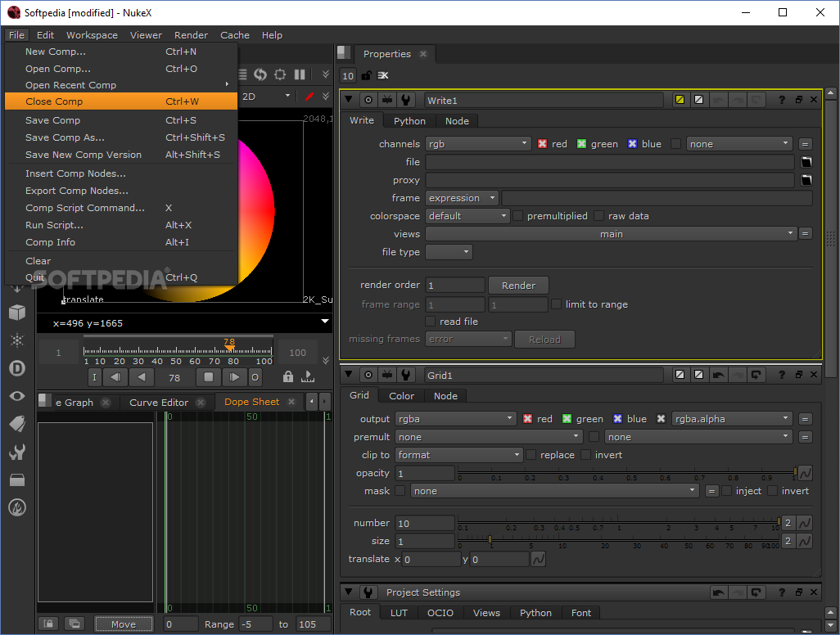The height and width of the screenshot is (635, 840).
Task: Open the Deep 'D' toolbar icon
Action: click(x=17, y=368)
